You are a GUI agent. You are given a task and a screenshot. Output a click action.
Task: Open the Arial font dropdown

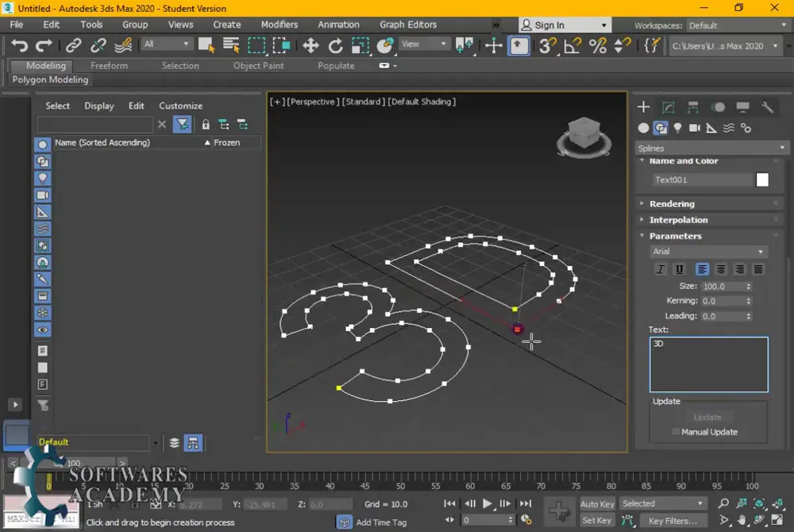click(708, 252)
